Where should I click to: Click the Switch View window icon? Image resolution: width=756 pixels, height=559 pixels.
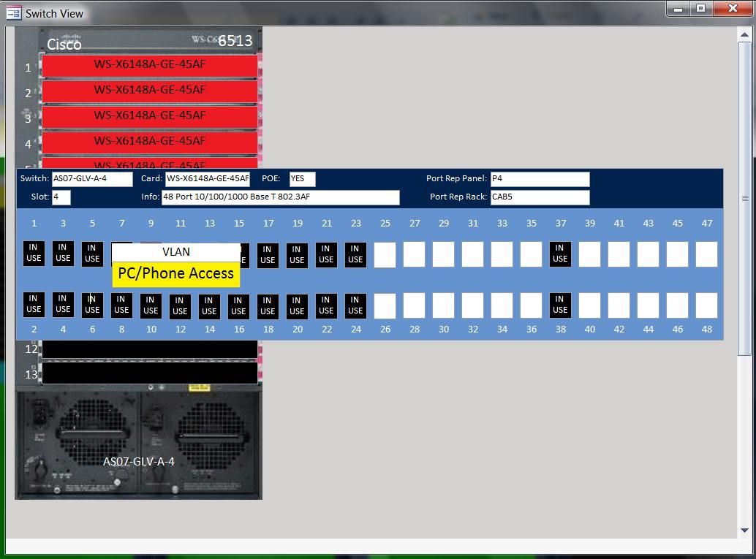tap(13, 13)
